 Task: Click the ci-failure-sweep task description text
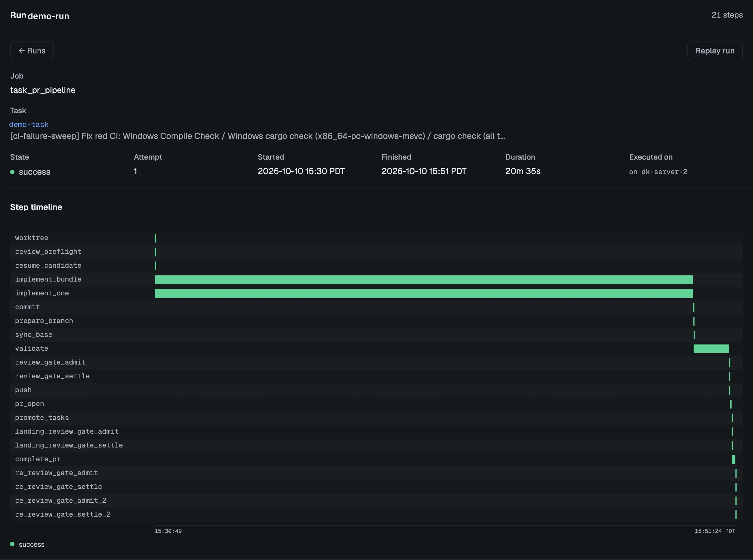click(x=257, y=136)
